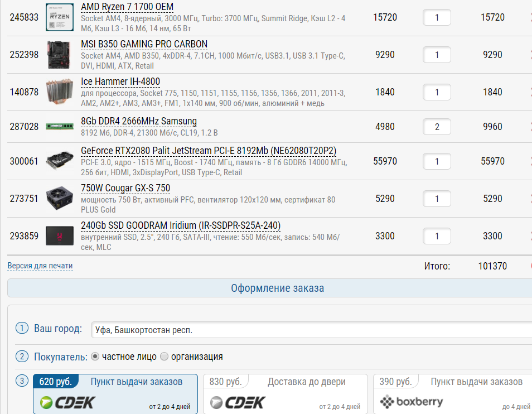
Task: Click the Cougar description about 750 Вт power
Action: click(x=208, y=205)
